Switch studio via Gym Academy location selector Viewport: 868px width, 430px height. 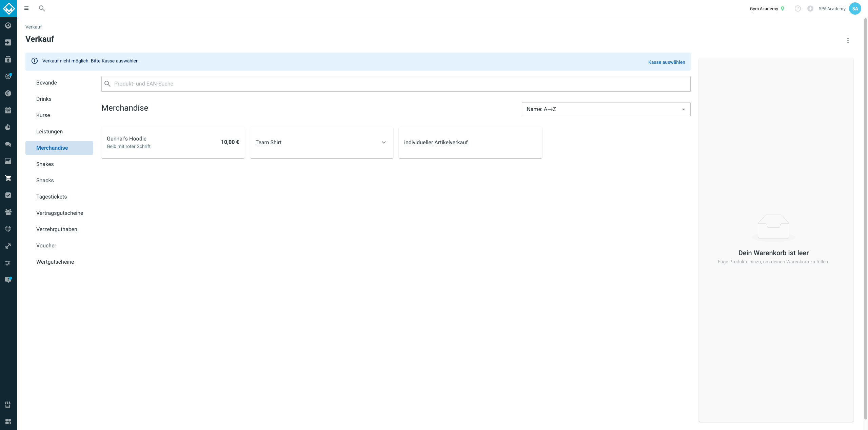click(767, 8)
